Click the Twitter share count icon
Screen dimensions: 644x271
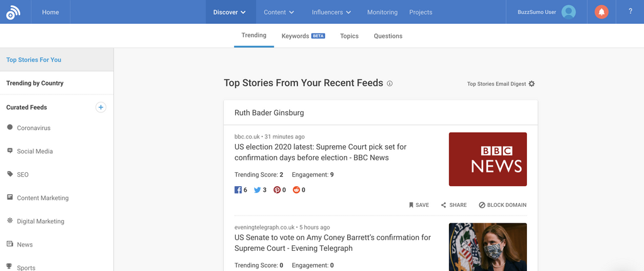(257, 190)
